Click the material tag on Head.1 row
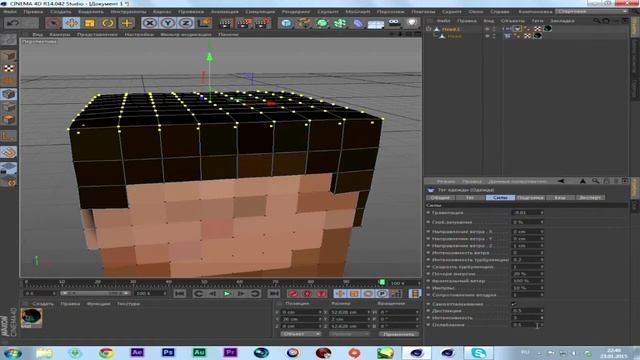The width and height of the screenshot is (640, 360). click(x=548, y=29)
